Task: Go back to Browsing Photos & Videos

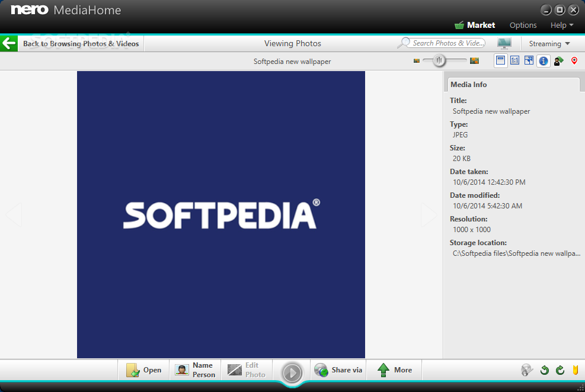Action: (81, 44)
